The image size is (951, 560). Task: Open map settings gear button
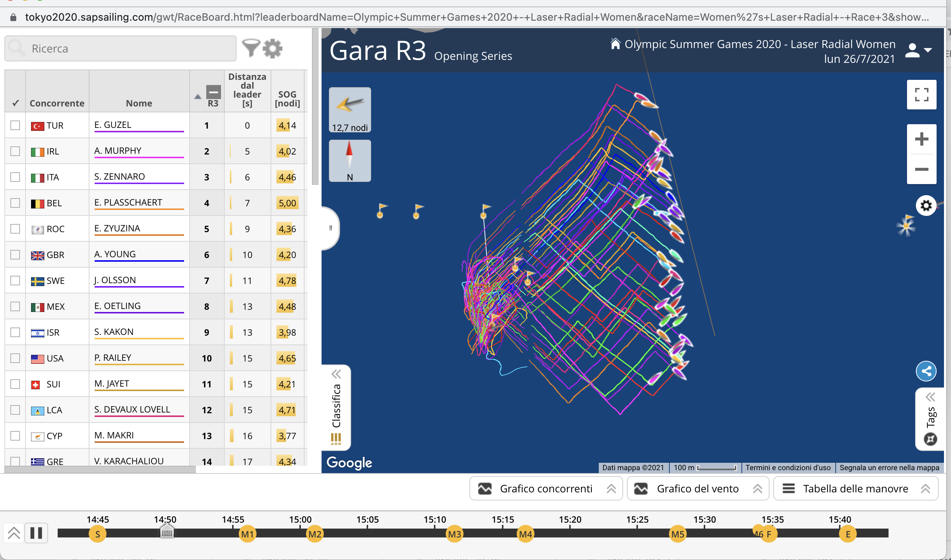pos(926,206)
